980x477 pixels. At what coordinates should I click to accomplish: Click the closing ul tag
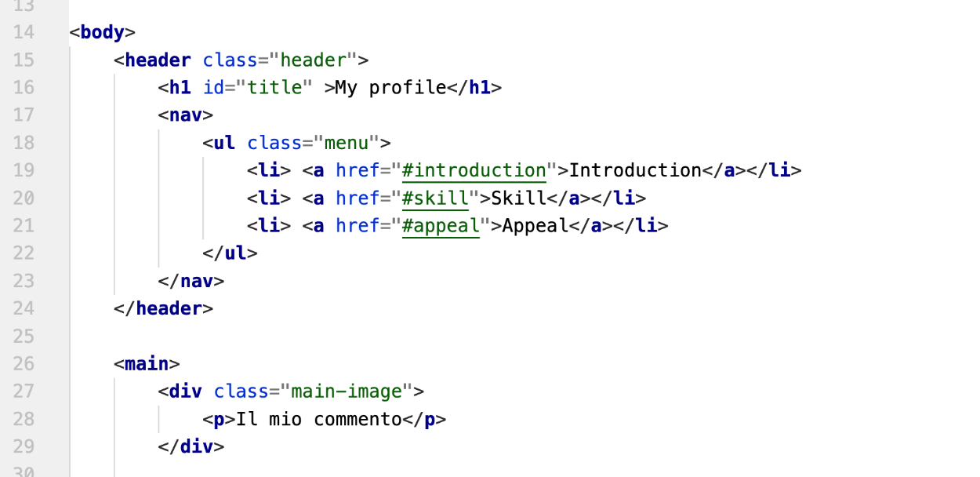click(230, 253)
